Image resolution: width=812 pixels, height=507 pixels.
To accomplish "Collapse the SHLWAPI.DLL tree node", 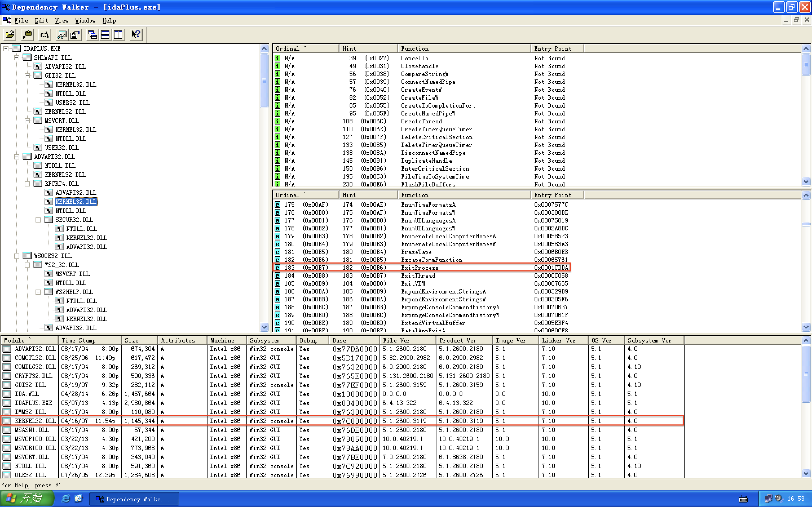I will coord(16,58).
